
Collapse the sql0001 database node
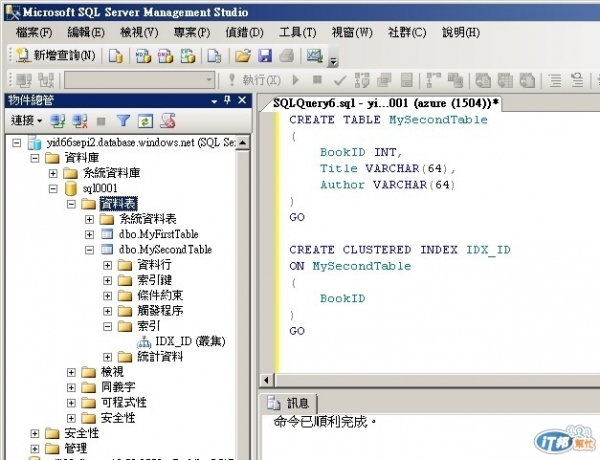53,189
